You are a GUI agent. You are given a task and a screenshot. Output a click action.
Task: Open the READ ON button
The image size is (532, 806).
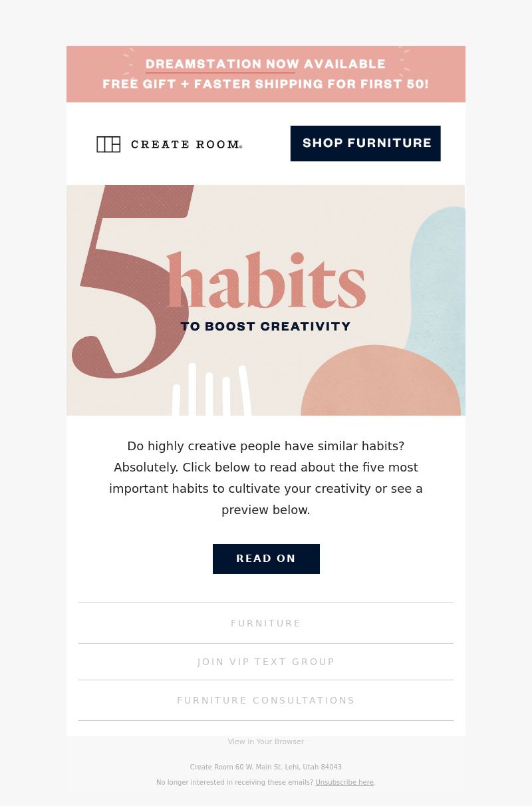coord(266,559)
